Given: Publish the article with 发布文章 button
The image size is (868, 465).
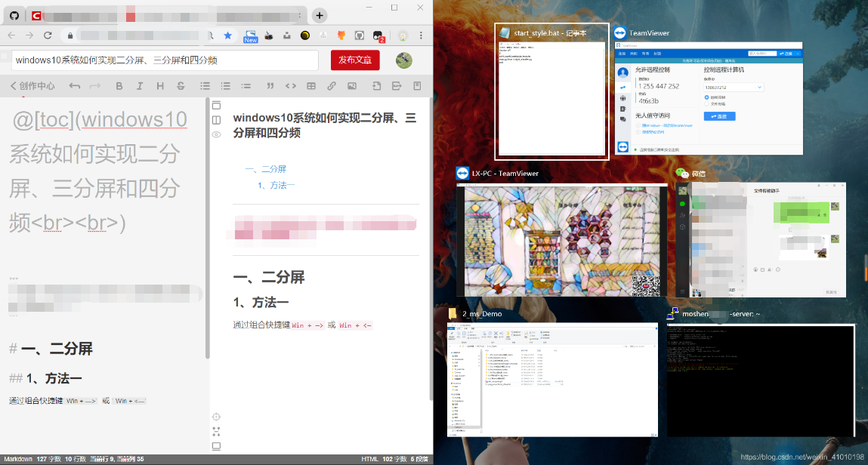Looking at the screenshot, I should pos(355,60).
